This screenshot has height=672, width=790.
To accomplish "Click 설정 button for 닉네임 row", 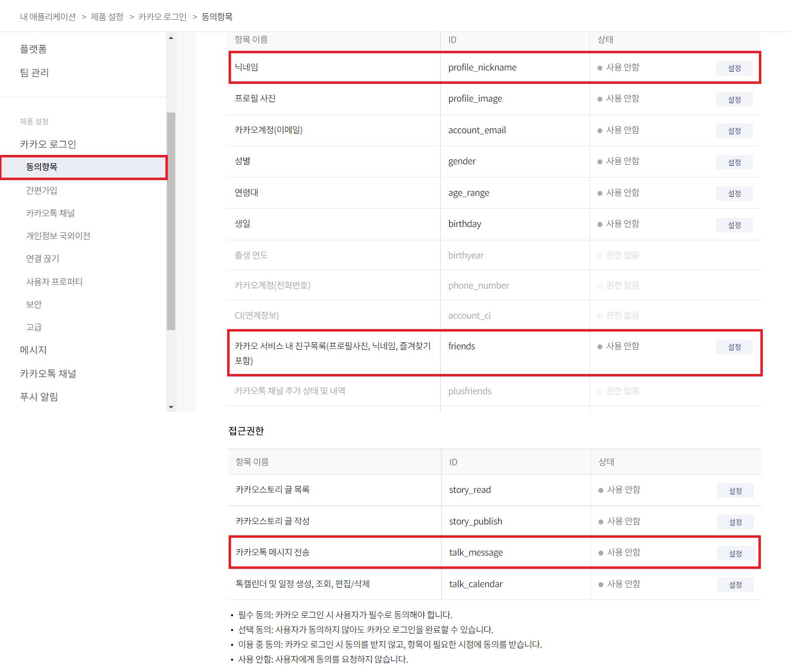I will pyautogui.click(x=734, y=68).
